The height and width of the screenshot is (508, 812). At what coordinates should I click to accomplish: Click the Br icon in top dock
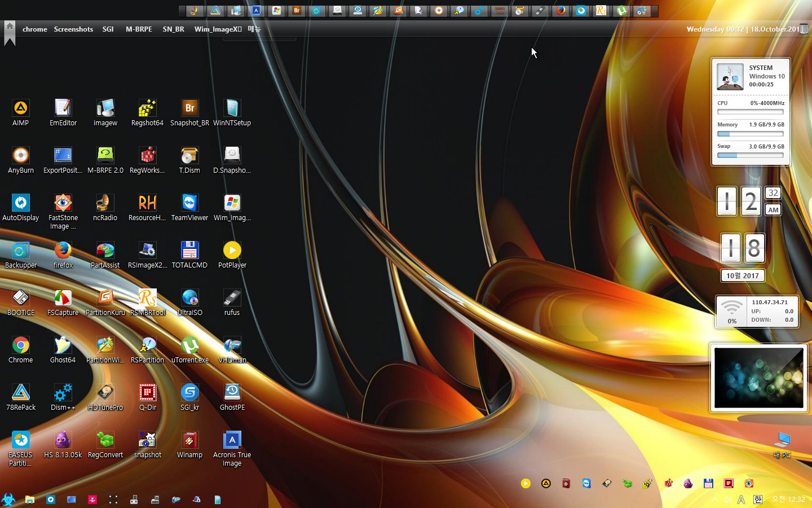click(297, 10)
